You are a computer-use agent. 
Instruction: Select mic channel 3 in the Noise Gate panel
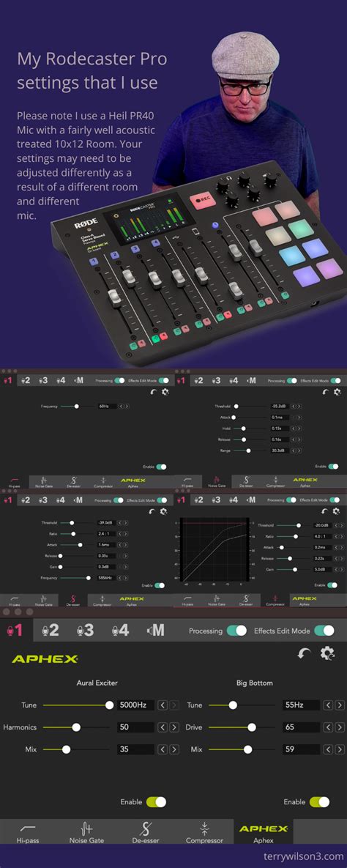click(217, 381)
